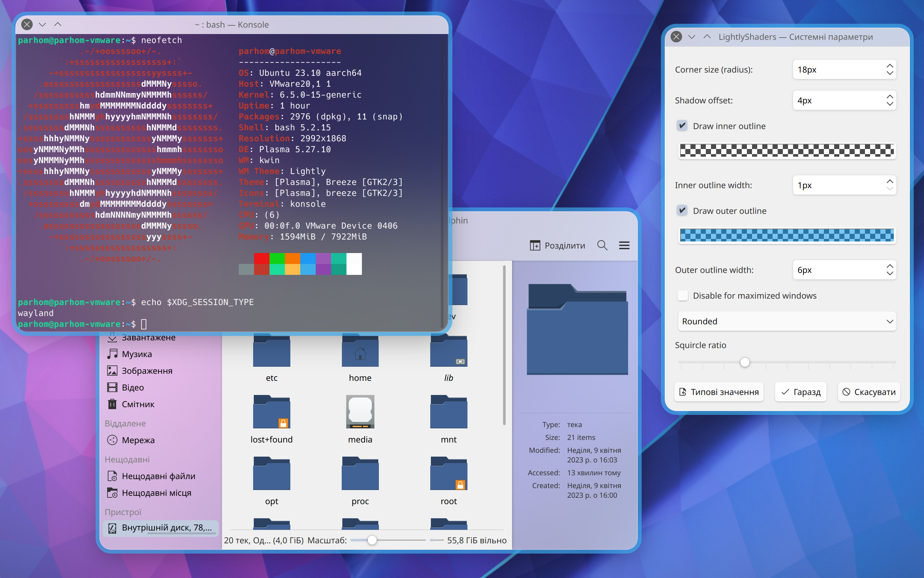The height and width of the screenshot is (578, 924).
Task: Open outer outline blue color swatch
Action: click(x=787, y=235)
